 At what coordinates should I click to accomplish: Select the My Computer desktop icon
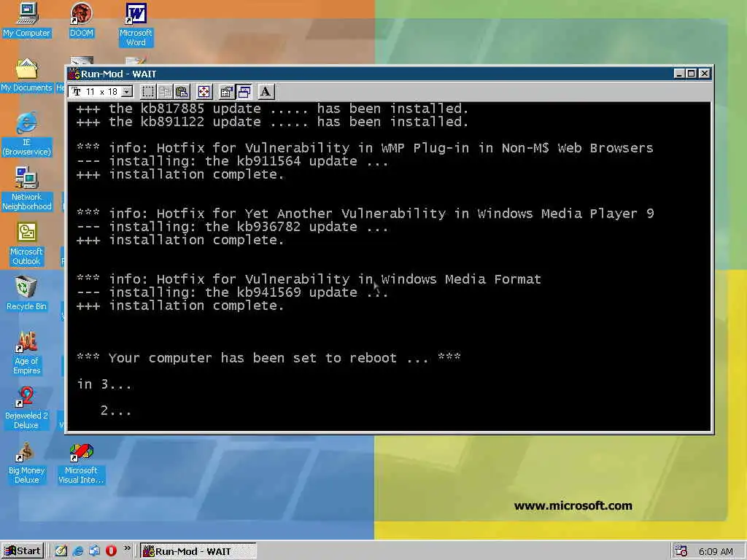[x=27, y=20]
